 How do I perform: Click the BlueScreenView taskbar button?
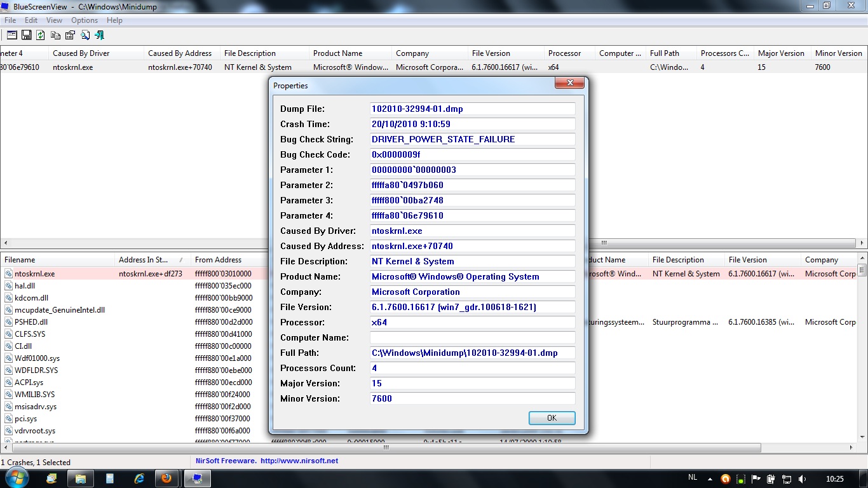[197, 478]
